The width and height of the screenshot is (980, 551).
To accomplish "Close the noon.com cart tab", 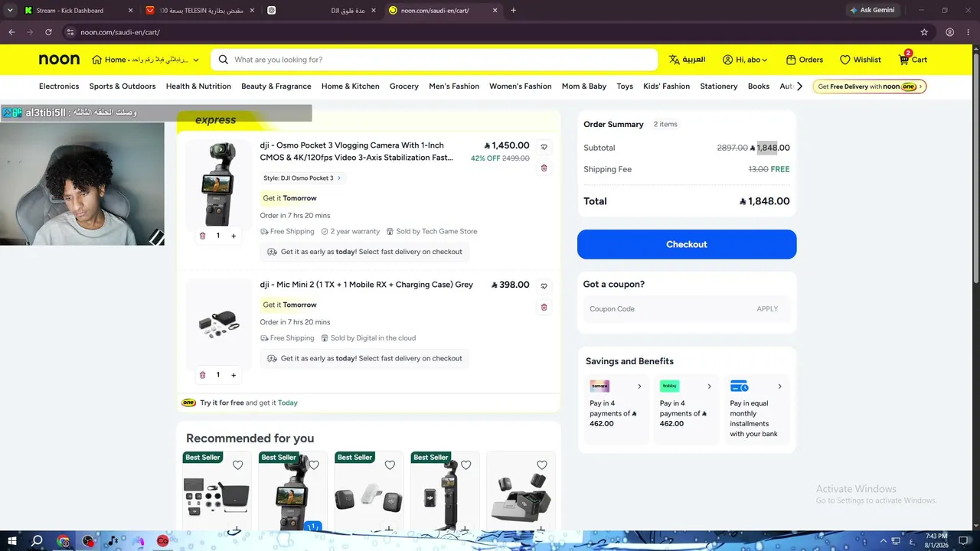I will (x=495, y=11).
